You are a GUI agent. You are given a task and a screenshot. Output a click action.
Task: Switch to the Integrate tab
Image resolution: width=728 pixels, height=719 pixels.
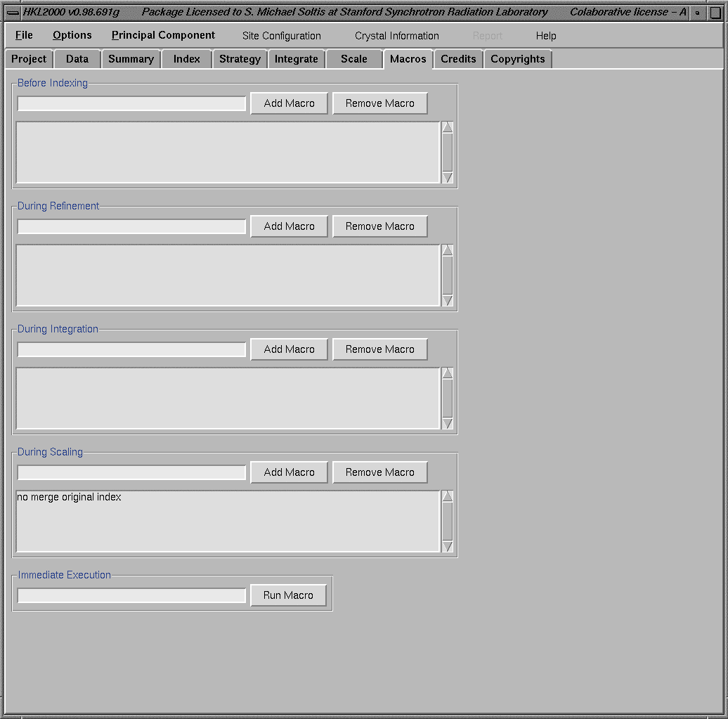(297, 59)
